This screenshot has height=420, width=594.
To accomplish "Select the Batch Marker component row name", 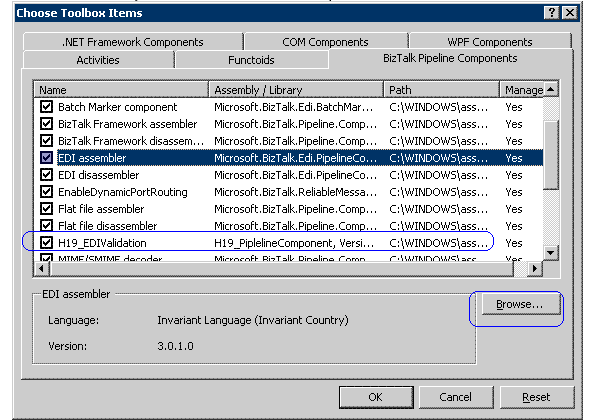I will 117,107.
